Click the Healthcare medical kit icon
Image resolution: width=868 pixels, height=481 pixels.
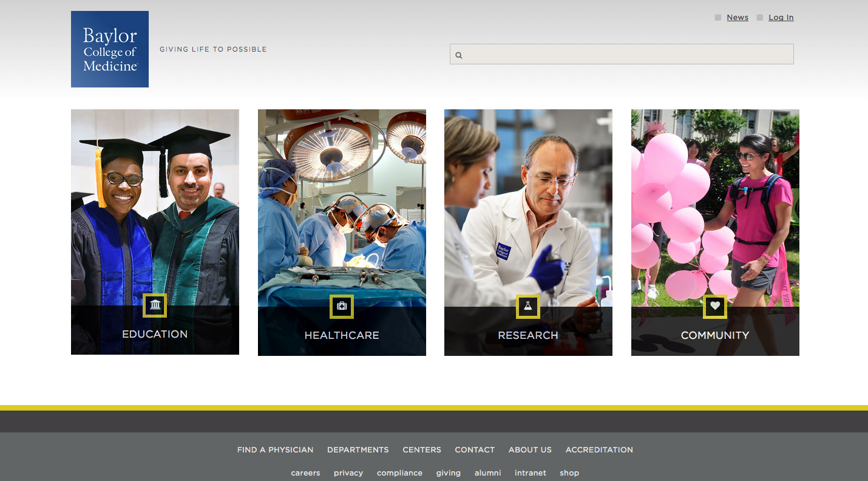pyautogui.click(x=342, y=306)
